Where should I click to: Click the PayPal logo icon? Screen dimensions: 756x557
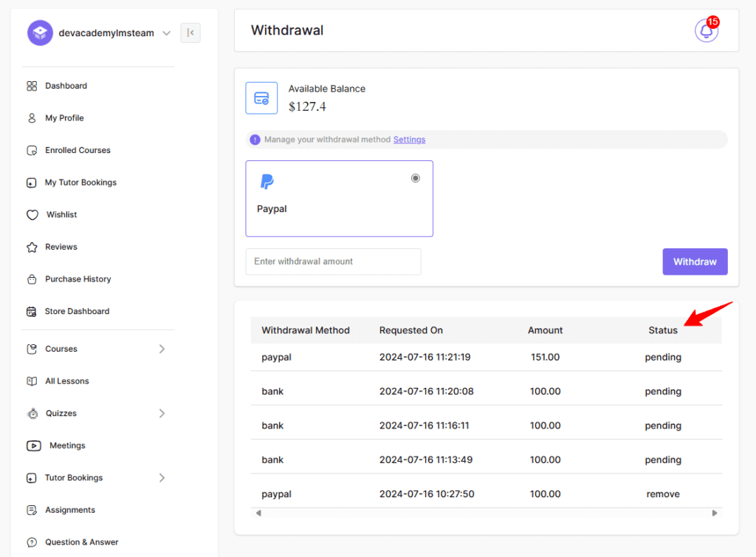267,182
